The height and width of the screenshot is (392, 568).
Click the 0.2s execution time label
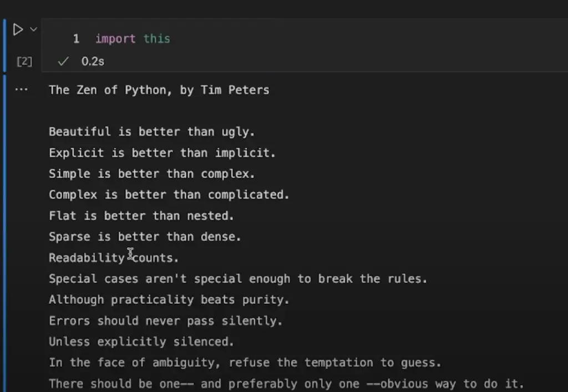93,62
